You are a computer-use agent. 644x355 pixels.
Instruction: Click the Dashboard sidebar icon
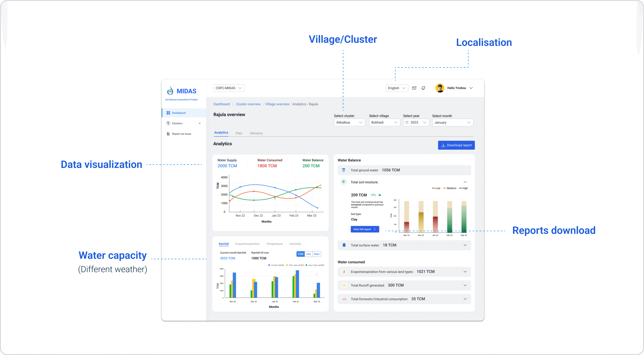pyautogui.click(x=168, y=113)
